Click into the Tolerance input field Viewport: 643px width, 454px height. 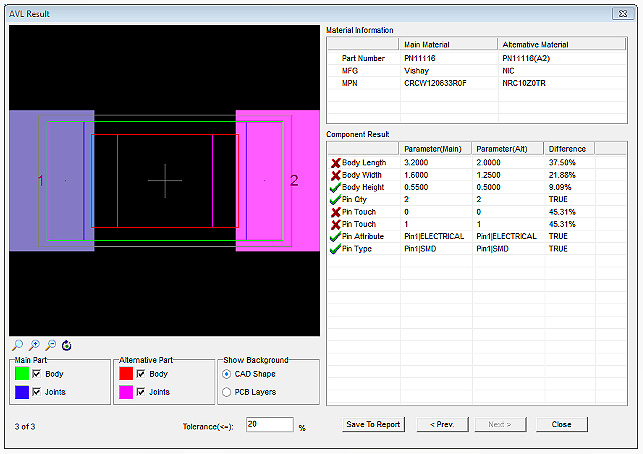point(268,425)
